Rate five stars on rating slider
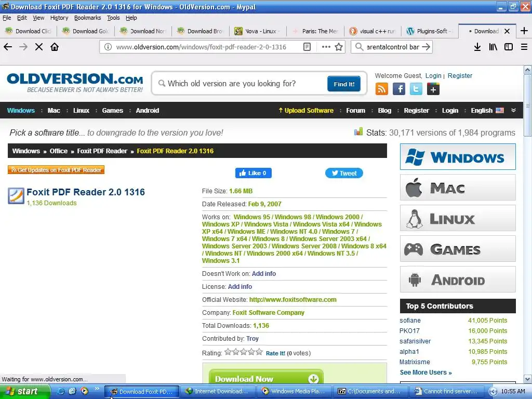The height and width of the screenshot is (399, 532). click(x=259, y=352)
